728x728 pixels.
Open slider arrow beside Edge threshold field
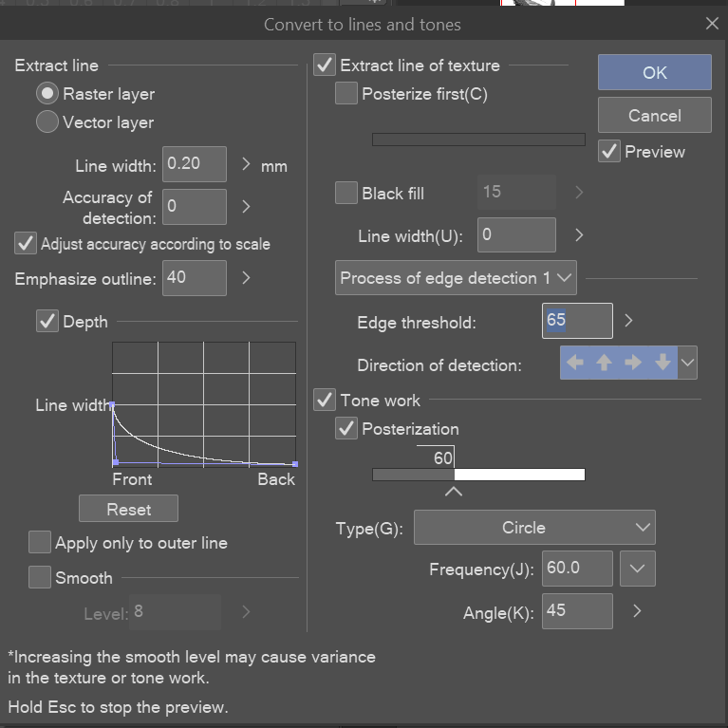tap(628, 321)
